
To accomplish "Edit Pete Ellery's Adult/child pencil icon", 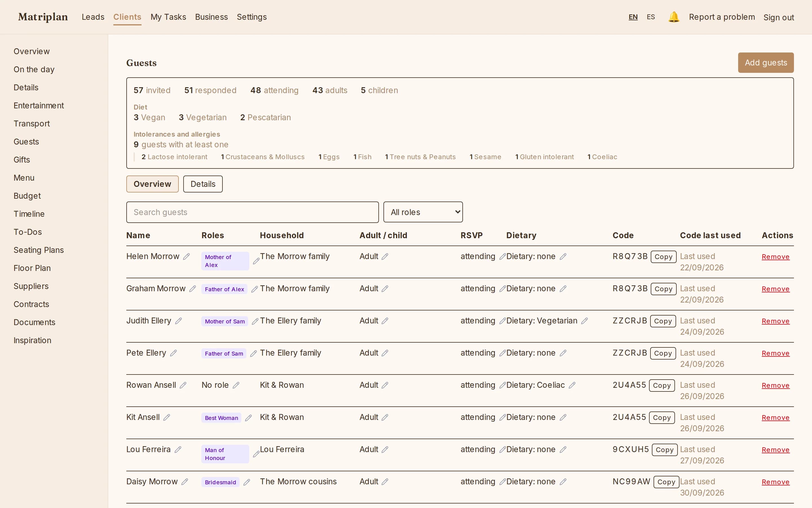I will point(385,353).
